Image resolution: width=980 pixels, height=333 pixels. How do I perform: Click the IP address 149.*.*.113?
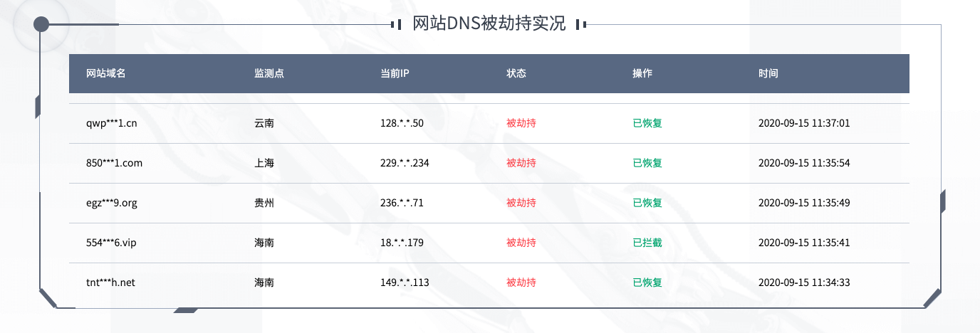405,282
